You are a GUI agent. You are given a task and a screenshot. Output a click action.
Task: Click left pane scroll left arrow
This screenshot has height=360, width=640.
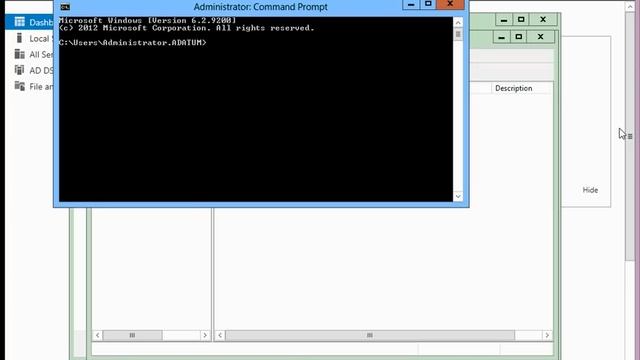[x=98, y=335]
